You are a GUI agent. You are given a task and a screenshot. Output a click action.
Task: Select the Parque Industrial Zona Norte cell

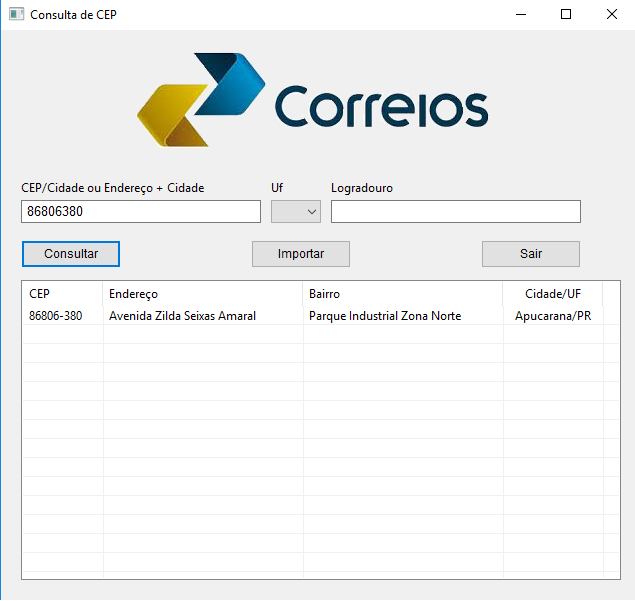pos(385,316)
